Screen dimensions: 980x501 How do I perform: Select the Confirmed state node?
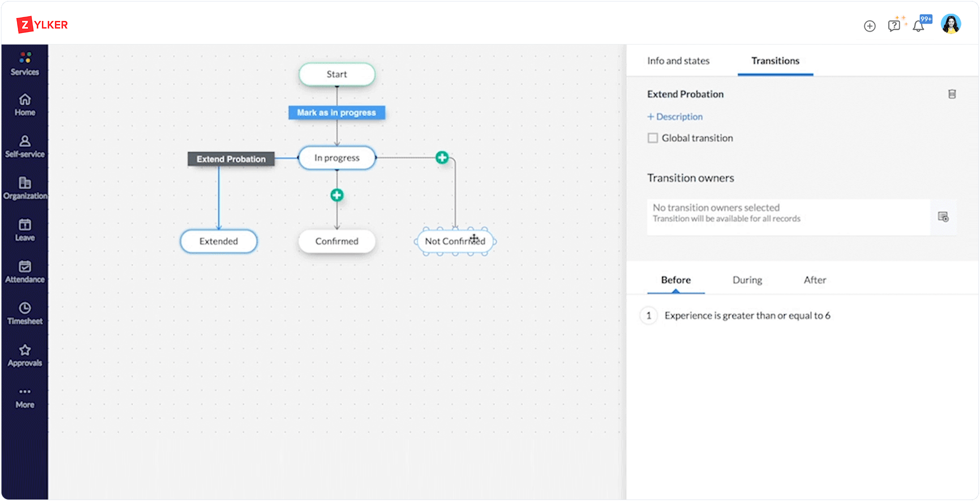pyautogui.click(x=336, y=241)
